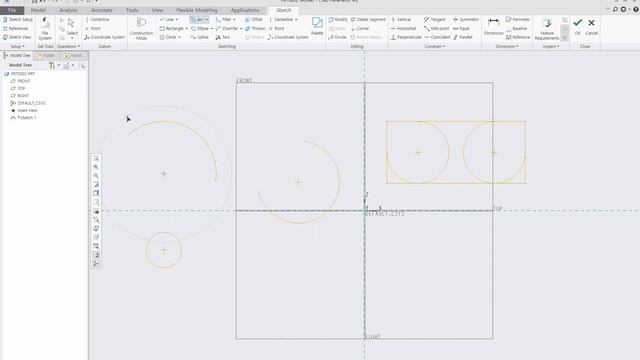Image resolution: width=640 pixels, height=360 pixels.
Task: Click Delete Segment tool
Action: pos(368,19)
